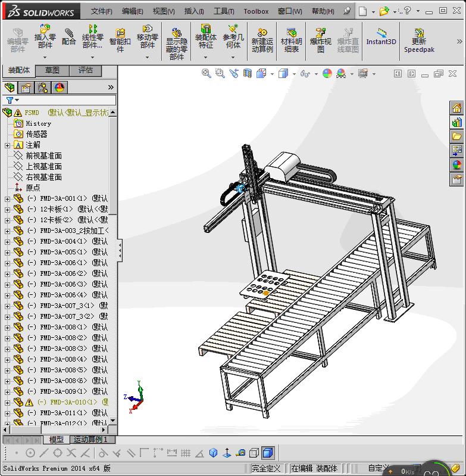
Task: Open FeatureManager design tree tab icon
Action: 10,88
